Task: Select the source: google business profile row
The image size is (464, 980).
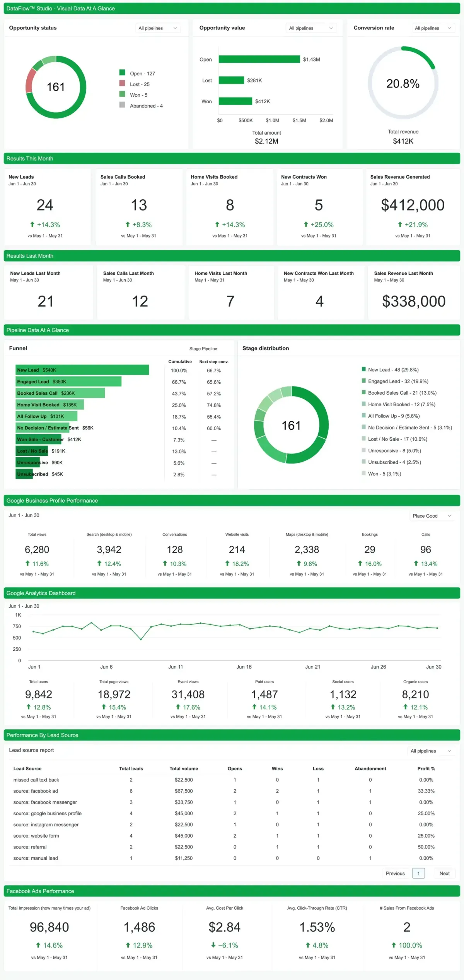Action: point(232,814)
